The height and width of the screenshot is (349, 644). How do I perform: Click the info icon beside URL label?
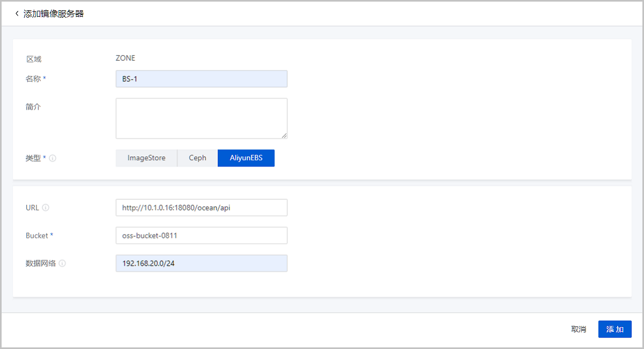click(46, 208)
